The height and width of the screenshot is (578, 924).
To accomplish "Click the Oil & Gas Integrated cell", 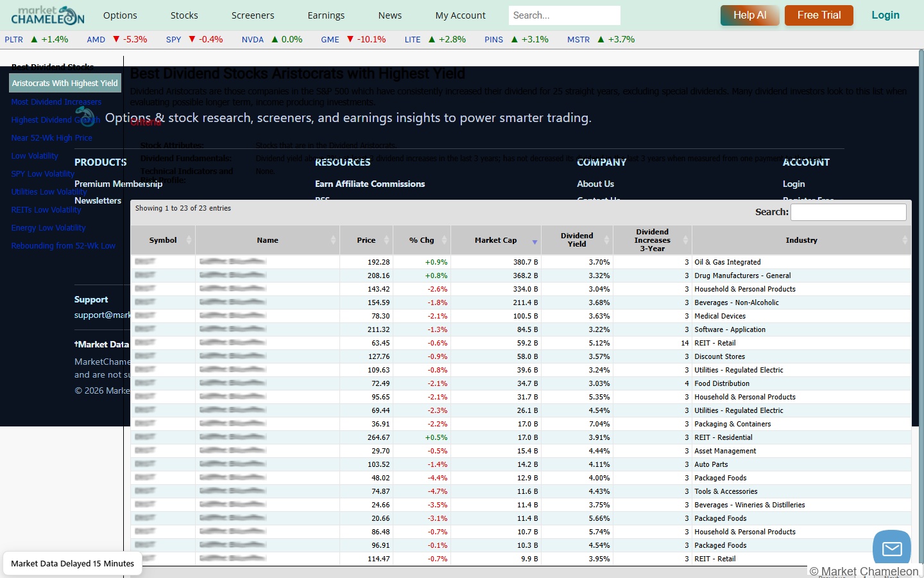I will click(x=801, y=262).
